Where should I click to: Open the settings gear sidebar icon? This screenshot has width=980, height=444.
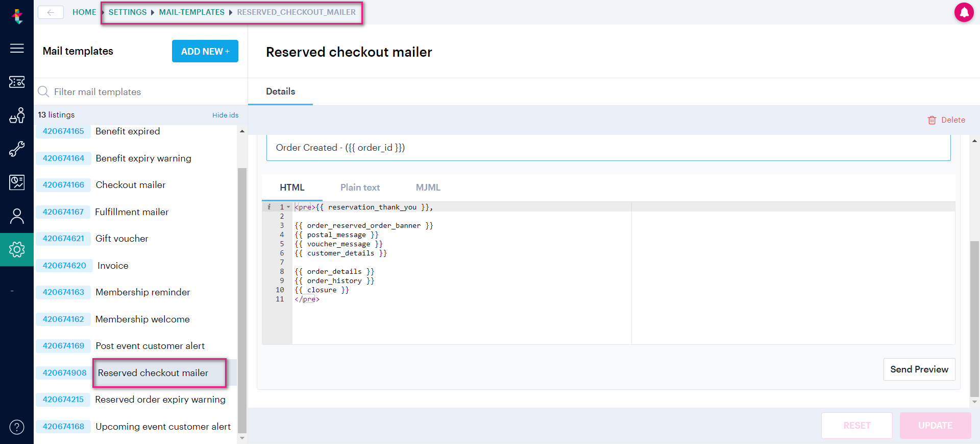click(17, 249)
